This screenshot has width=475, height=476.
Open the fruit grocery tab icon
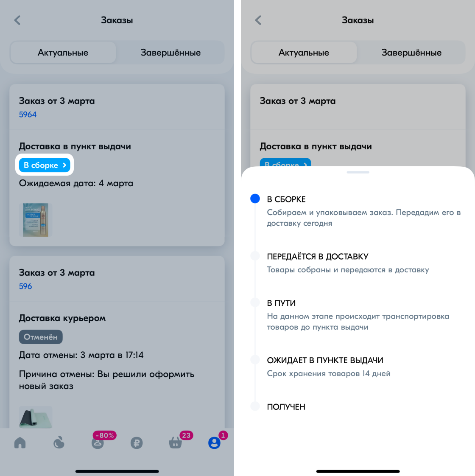coord(59,443)
